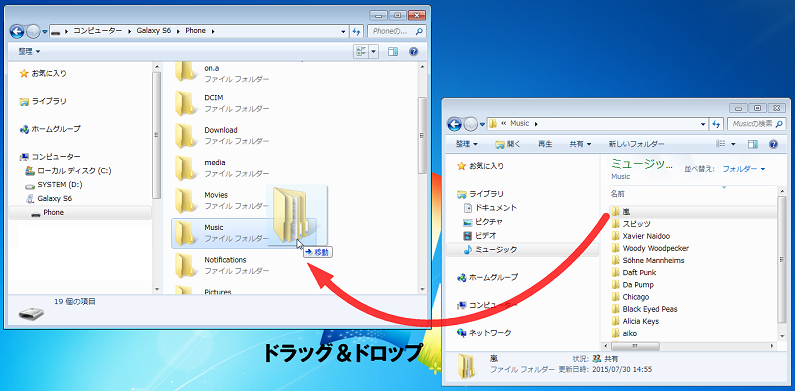Click Galaxy S6 breadcrumb in address bar
The image size is (795, 391).
154,31
